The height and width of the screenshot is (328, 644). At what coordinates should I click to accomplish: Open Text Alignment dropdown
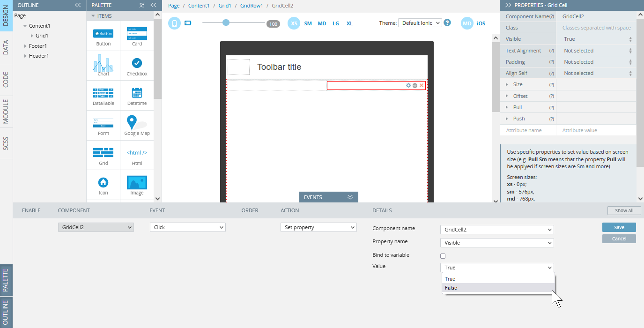point(596,51)
